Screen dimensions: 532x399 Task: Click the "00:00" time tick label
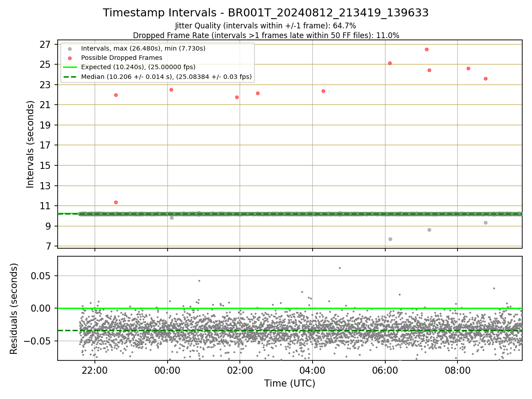click(x=167, y=370)
